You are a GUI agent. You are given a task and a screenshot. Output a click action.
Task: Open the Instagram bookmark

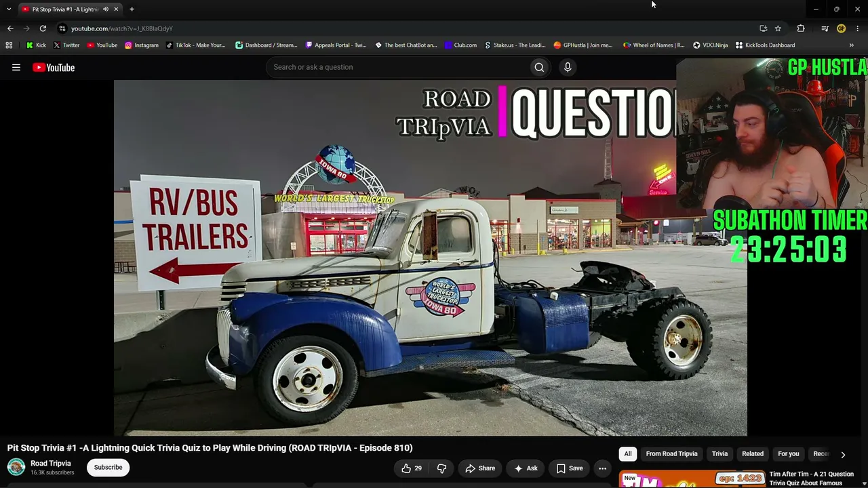[x=141, y=45]
